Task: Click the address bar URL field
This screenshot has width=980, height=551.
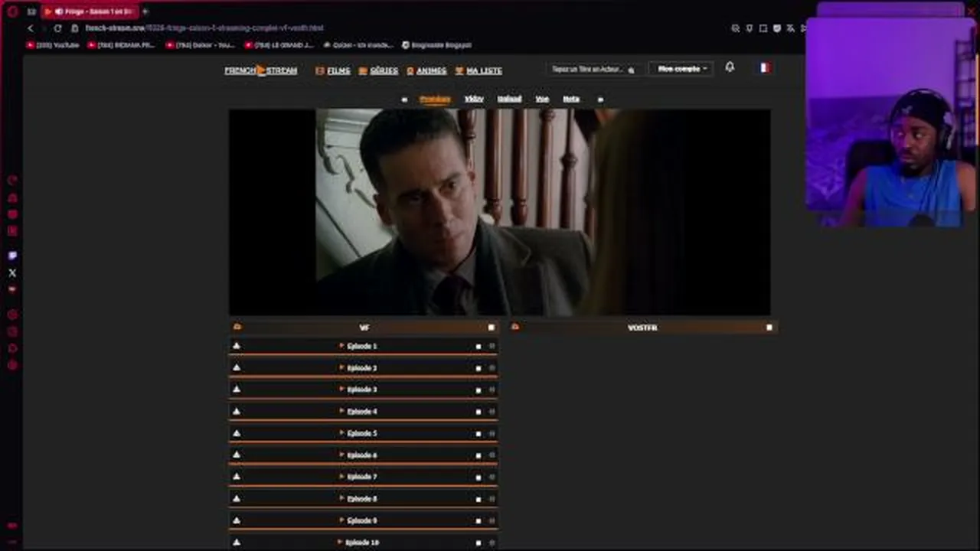Action: [204, 28]
